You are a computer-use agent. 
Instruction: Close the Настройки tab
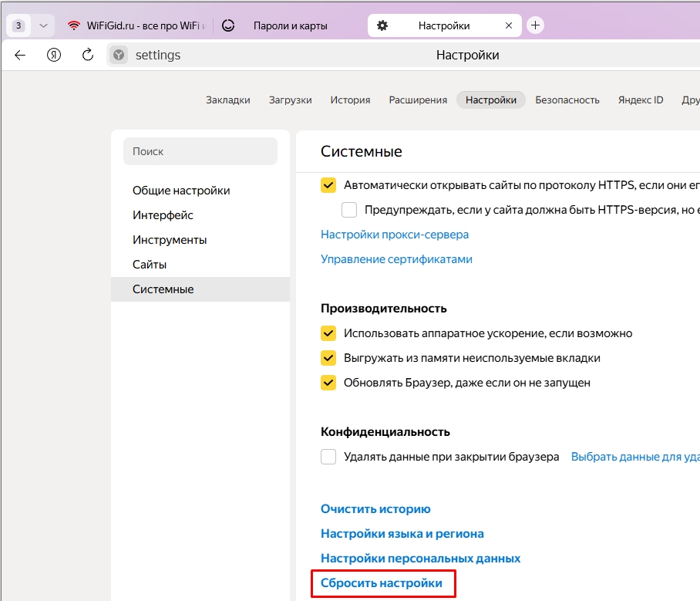tap(508, 25)
